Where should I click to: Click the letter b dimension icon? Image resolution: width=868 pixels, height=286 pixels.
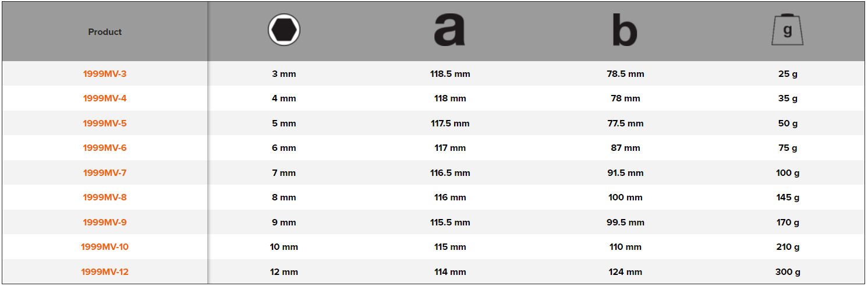pos(625,30)
